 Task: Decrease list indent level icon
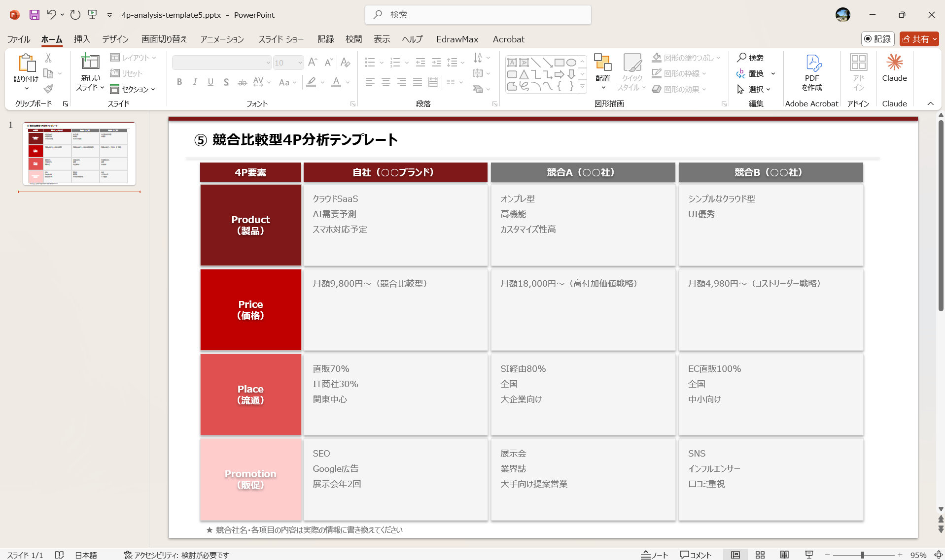coord(420,63)
